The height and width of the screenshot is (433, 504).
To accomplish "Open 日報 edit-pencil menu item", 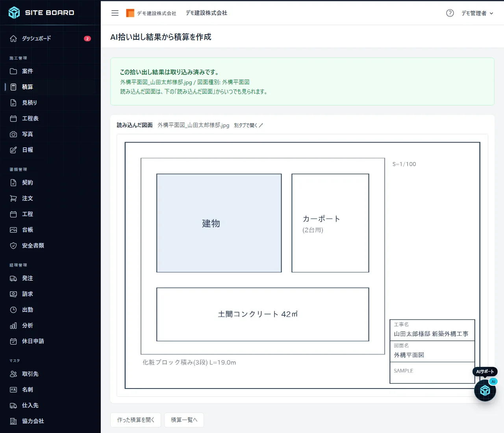I will coord(50,150).
